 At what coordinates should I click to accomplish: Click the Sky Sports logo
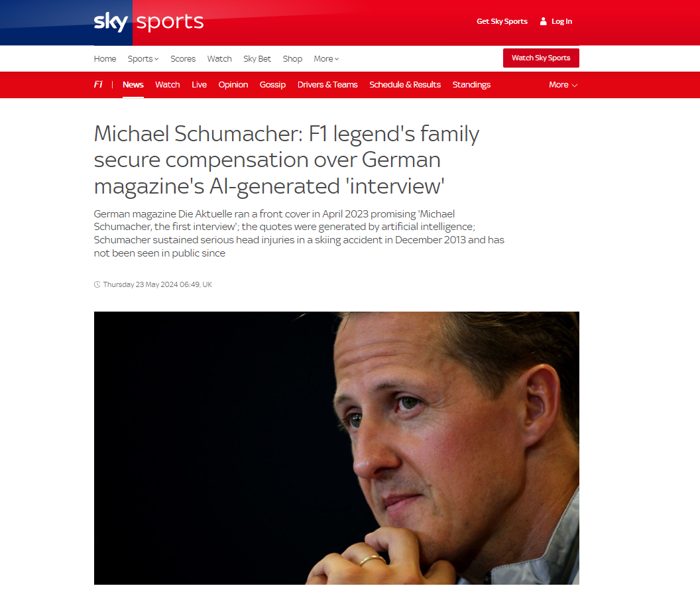point(148,22)
